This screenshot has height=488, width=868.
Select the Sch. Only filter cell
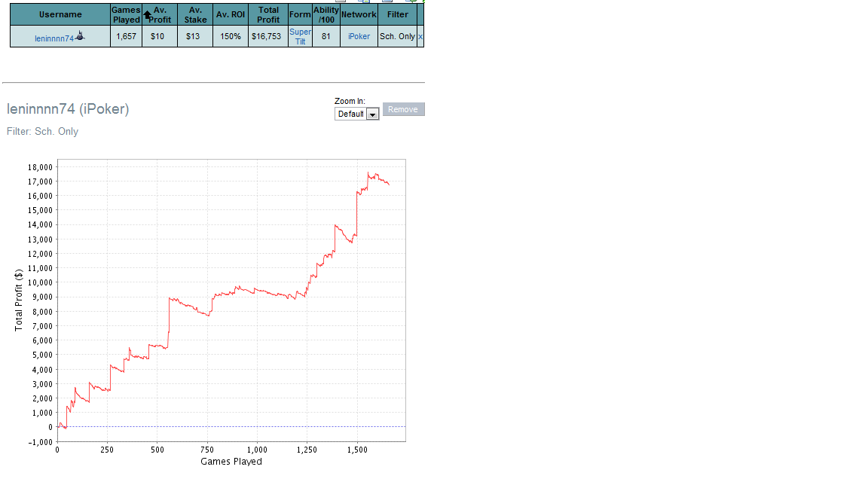tap(398, 36)
